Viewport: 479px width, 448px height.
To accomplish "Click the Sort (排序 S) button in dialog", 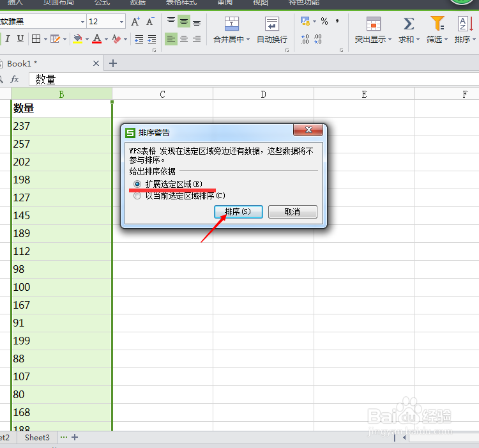I will pos(238,212).
